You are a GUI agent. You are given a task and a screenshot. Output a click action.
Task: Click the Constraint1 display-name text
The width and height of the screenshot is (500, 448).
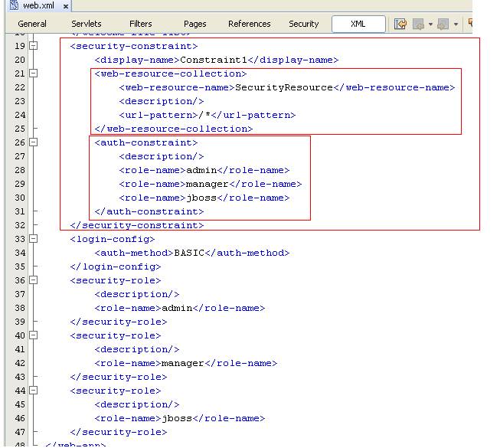(214, 60)
